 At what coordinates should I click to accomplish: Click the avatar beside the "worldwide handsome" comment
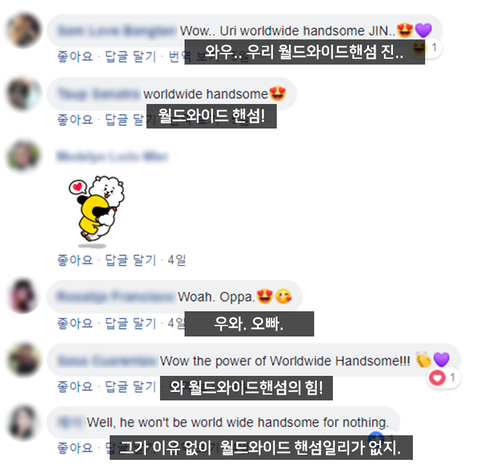click(23, 94)
